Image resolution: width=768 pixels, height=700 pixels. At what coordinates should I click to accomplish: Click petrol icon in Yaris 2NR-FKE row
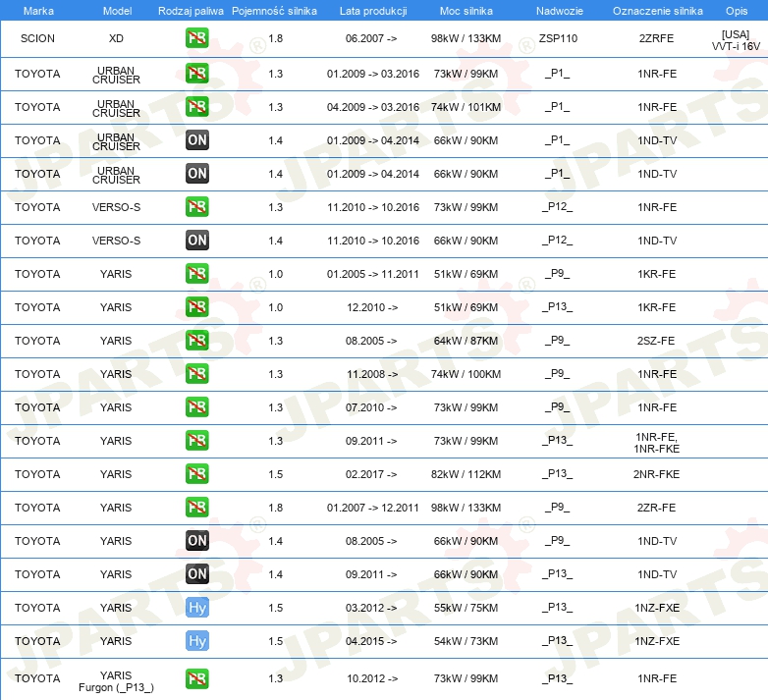pyautogui.click(x=197, y=474)
